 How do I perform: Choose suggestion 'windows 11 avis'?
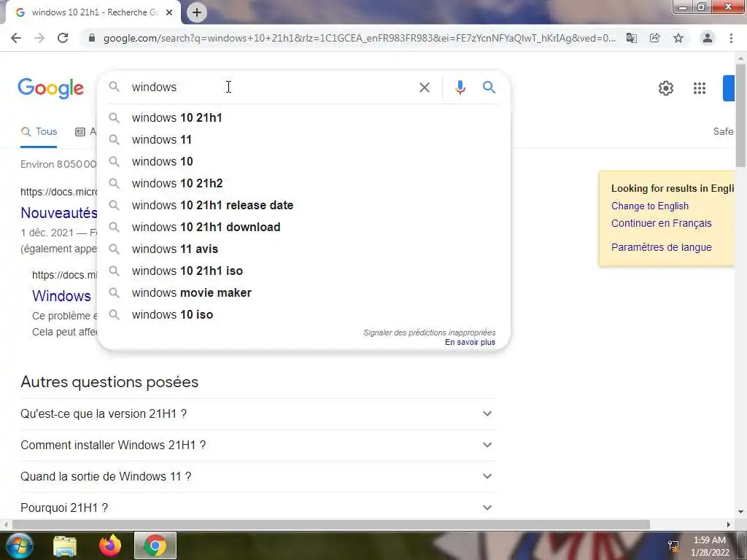(303, 249)
